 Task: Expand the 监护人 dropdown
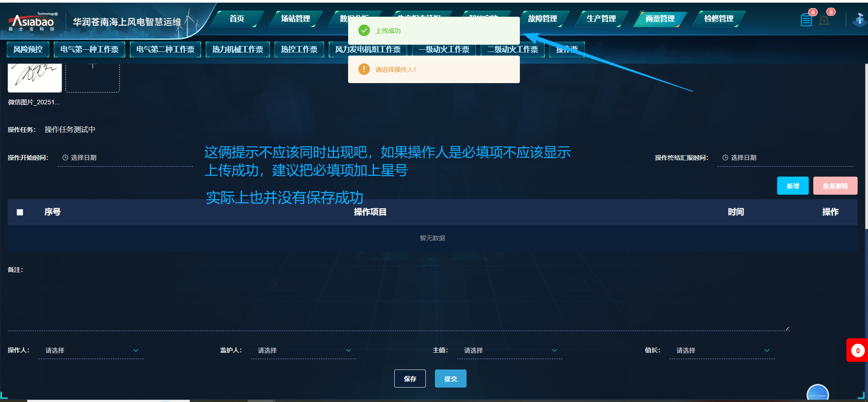tap(303, 351)
